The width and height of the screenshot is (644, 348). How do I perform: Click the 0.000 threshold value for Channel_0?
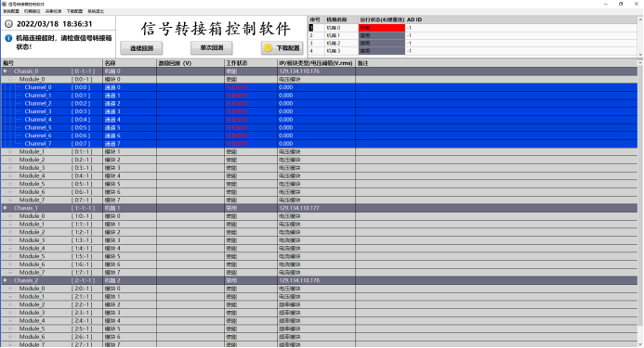(x=286, y=87)
